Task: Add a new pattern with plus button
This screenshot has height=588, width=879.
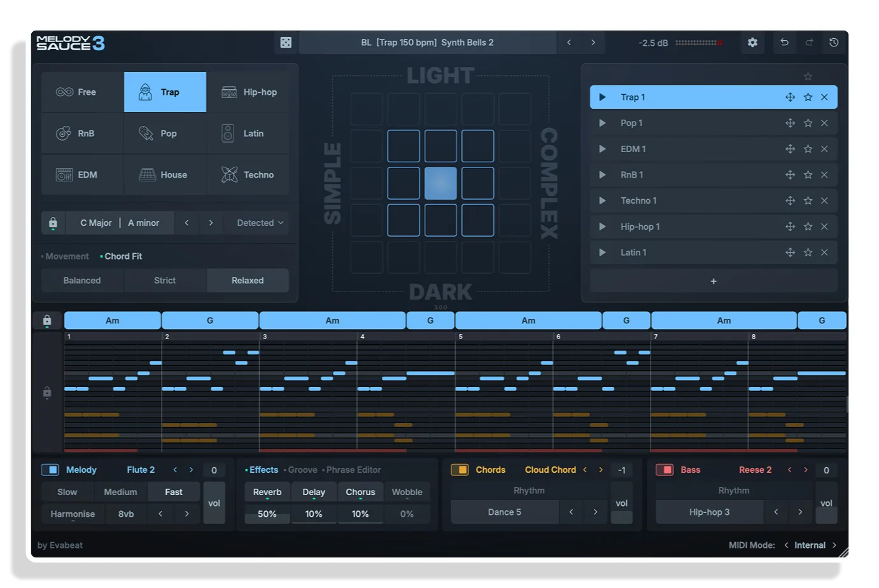Action: tap(714, 281)
